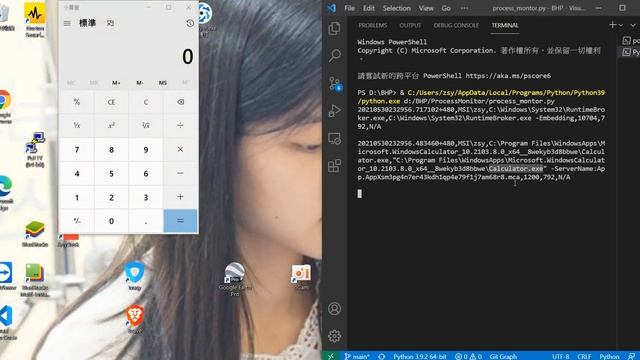Click the reciprocal 1/x key
This screenshot has height=360, width=640.
coord(77,125)
